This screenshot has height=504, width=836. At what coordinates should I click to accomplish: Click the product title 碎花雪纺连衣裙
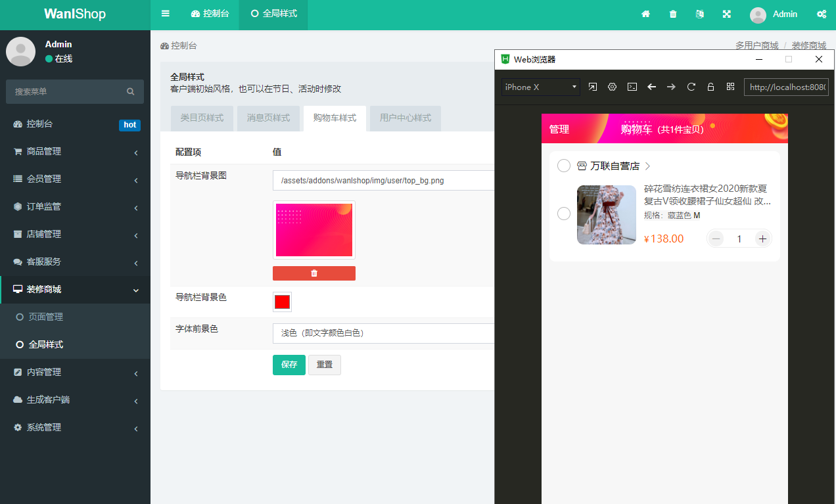pyautogui.click(x=707, y=195)
